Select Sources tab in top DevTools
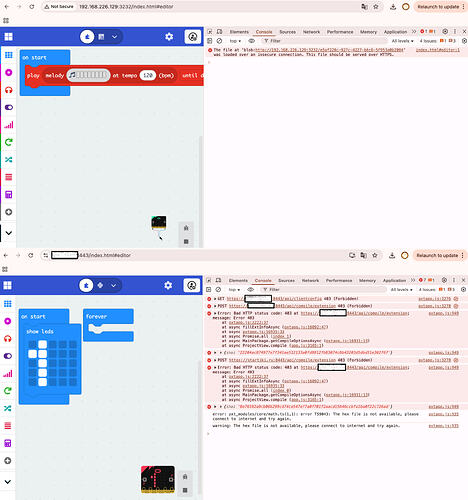The width and height of the screenshot is (468, 500). [x=287, y=32]
